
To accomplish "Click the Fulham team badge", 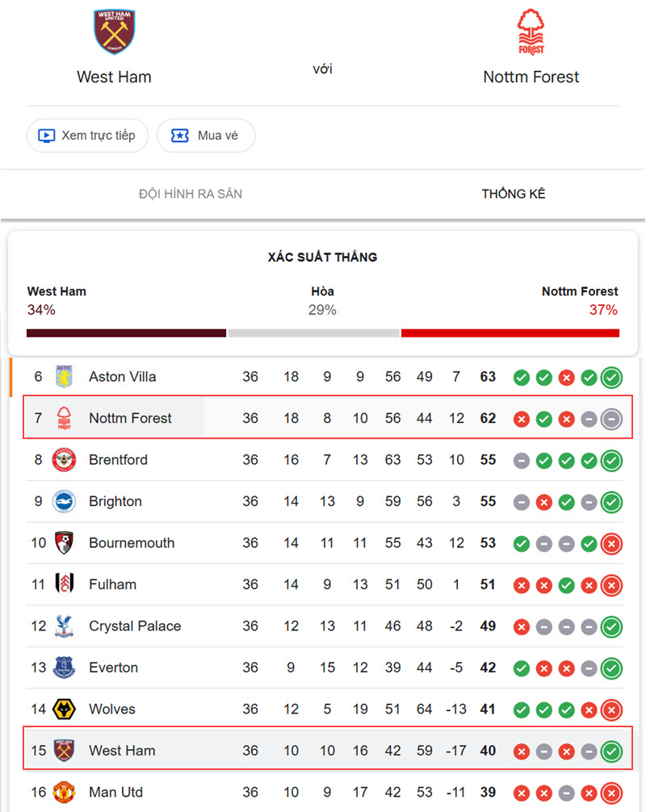I will coord(65,584).
